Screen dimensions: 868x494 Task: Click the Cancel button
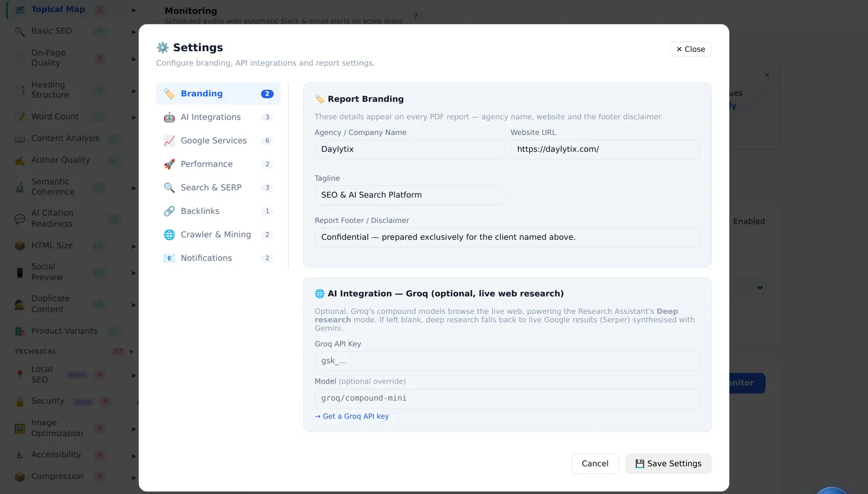tap(595, 464)
